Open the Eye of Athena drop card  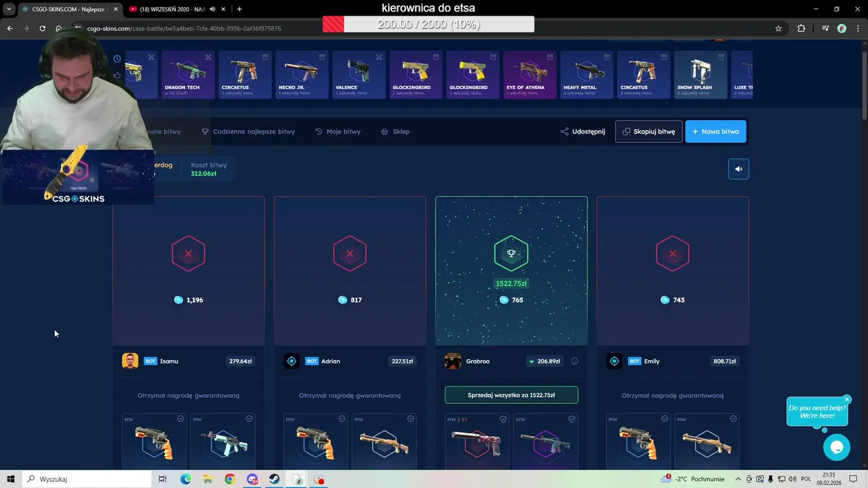coord(529,75)
